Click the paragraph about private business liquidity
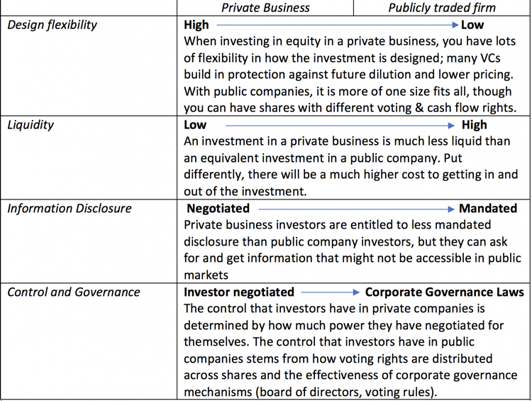Viewport: 532px width, 401px height. point(351,166)
